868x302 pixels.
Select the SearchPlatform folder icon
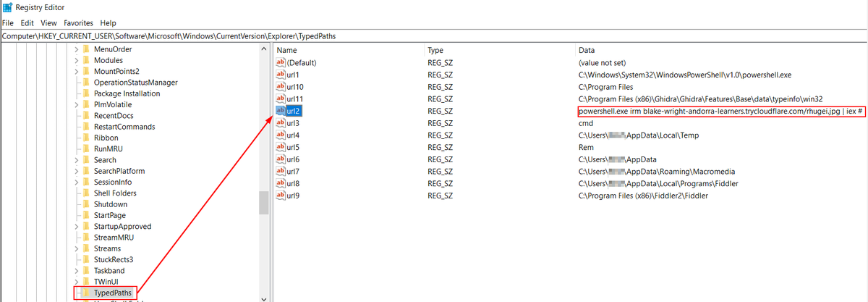(87, 171)
